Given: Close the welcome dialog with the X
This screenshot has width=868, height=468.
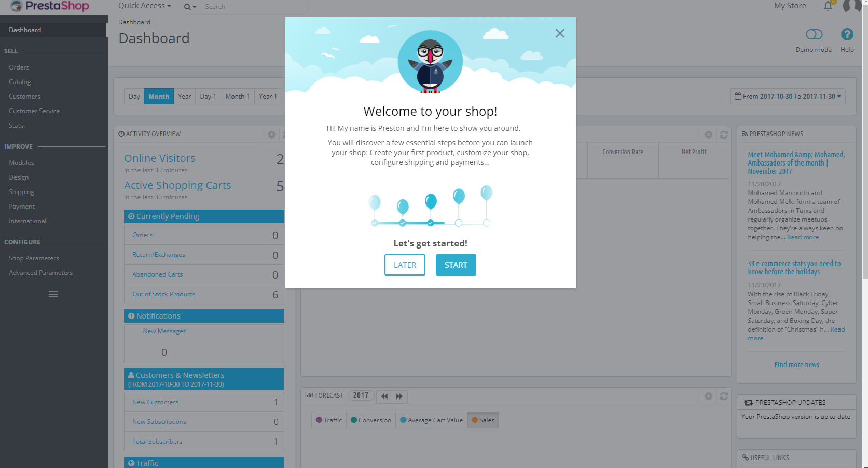Looking at the screenshot, I should 560,33.
